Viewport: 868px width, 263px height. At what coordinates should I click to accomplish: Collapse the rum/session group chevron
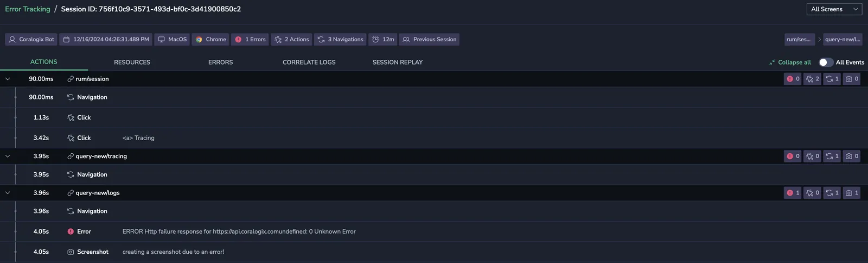(x=8, y=79)
